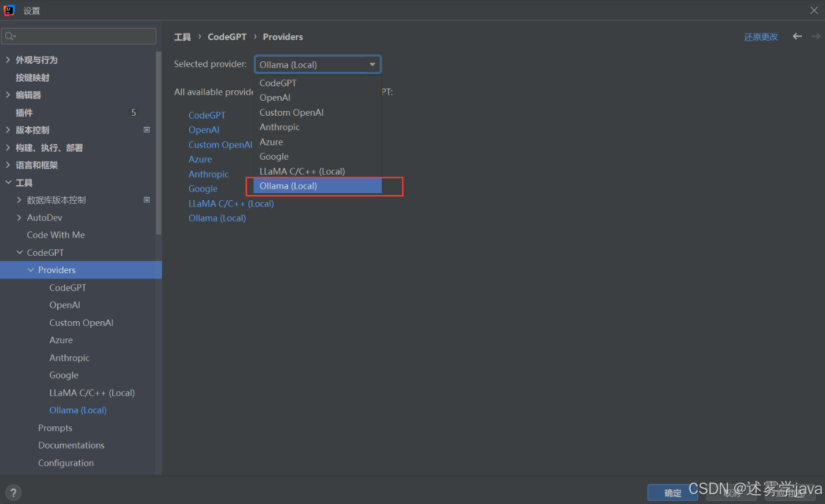Select 插件 in the settings tree
825x504 pixels.
point(24,113)
